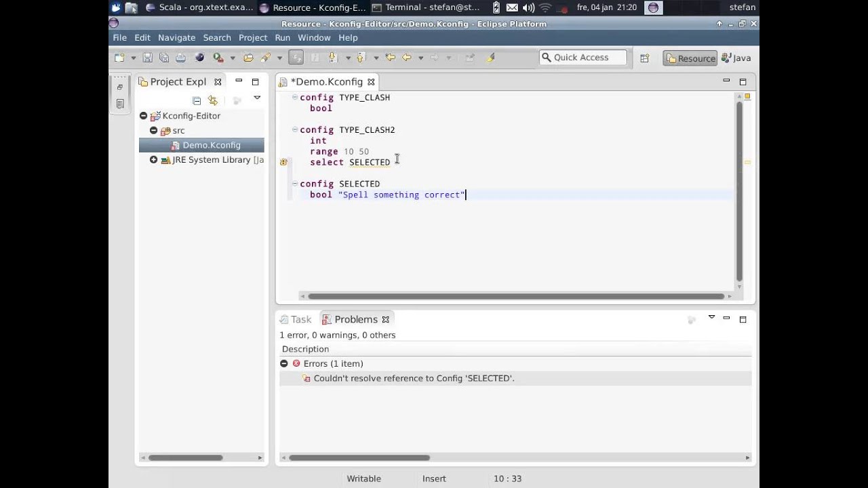Click the fast view restore icon in left trim
This screenshot has width=868, height=488.
tap(120, 87)
